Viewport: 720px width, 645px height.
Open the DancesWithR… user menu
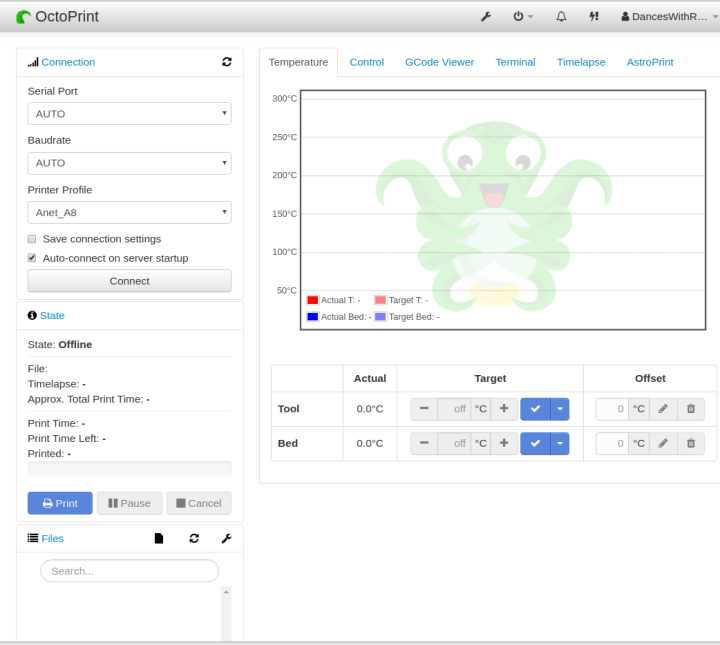669,17
